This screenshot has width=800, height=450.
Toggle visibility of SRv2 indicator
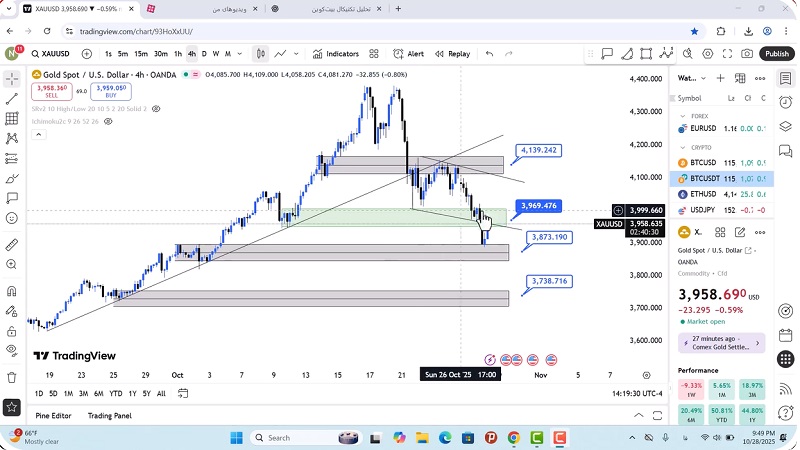[155, 108]
